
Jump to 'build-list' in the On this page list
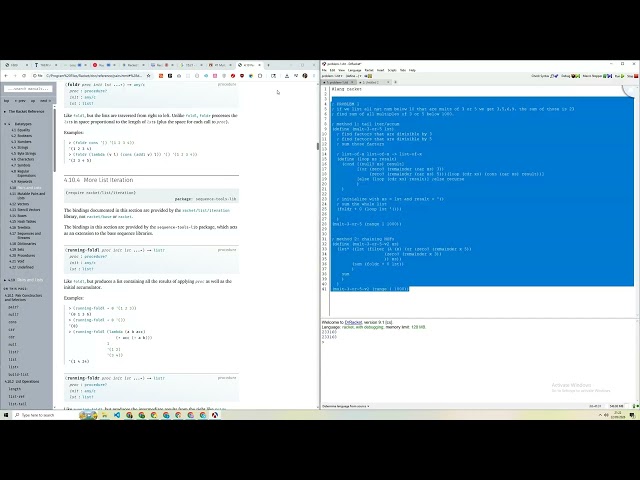pos(18,374)
